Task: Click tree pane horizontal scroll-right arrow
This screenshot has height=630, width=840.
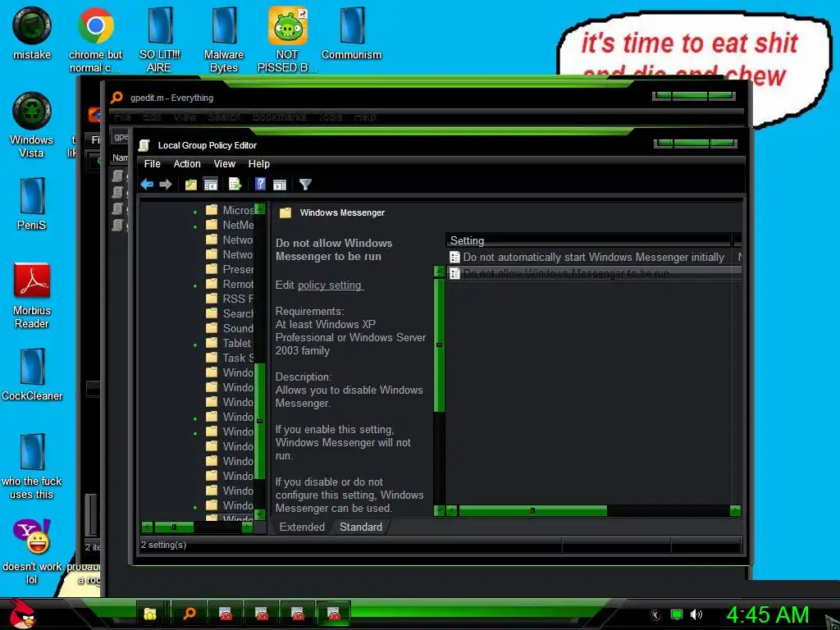Action: [247, 527]
